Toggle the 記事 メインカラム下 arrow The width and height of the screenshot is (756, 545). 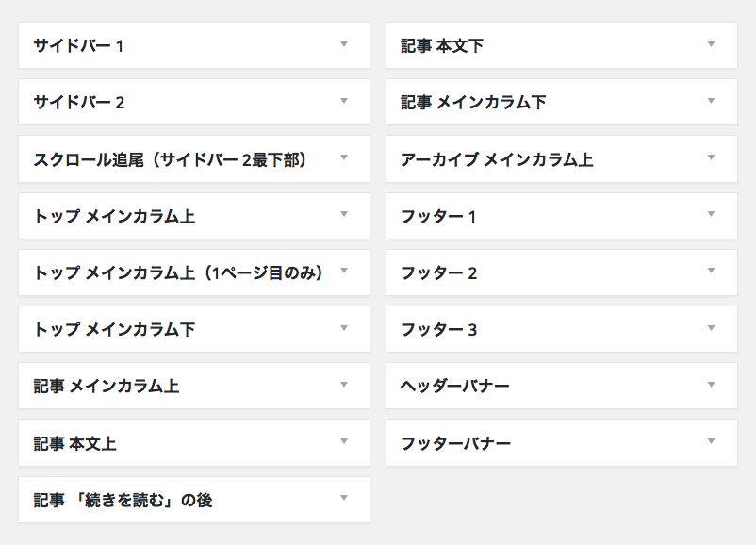pos(712,101)
